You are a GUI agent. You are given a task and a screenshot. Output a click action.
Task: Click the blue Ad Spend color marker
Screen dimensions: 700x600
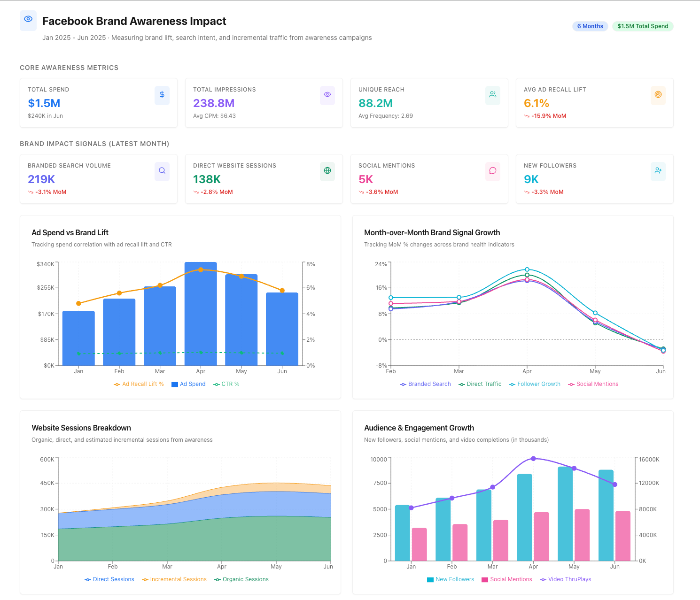pyautogui.click(x=174, y=384)
